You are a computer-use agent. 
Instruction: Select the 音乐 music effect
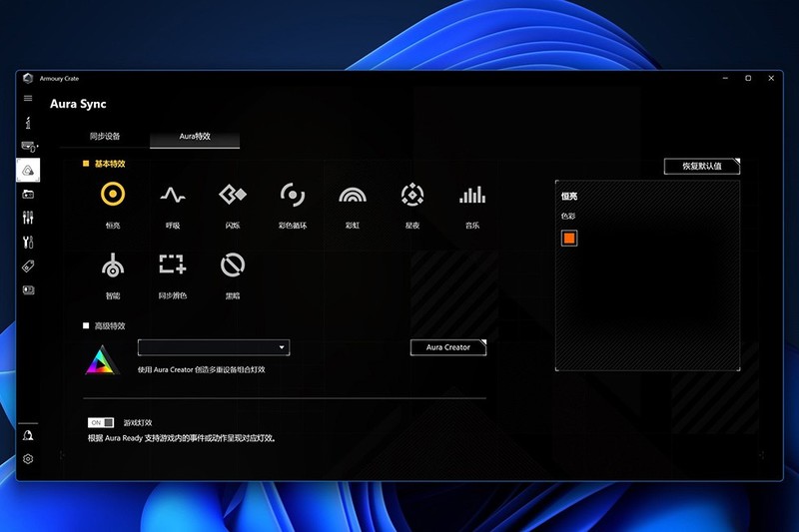pyautogui.click(x=472, y=195)
